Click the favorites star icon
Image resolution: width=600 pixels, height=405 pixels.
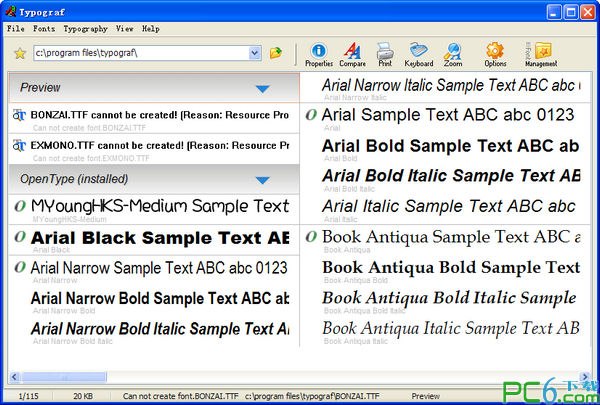click(x=20, y=53)
